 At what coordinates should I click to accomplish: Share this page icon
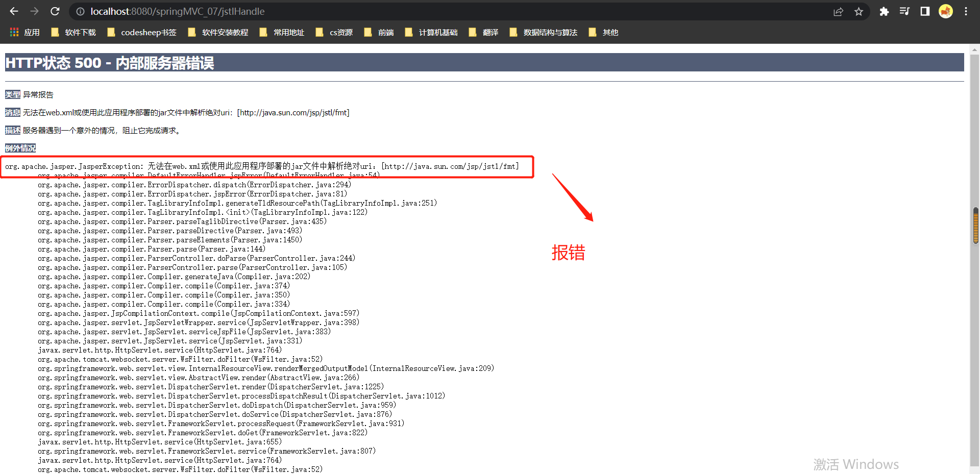click(838, 11)
